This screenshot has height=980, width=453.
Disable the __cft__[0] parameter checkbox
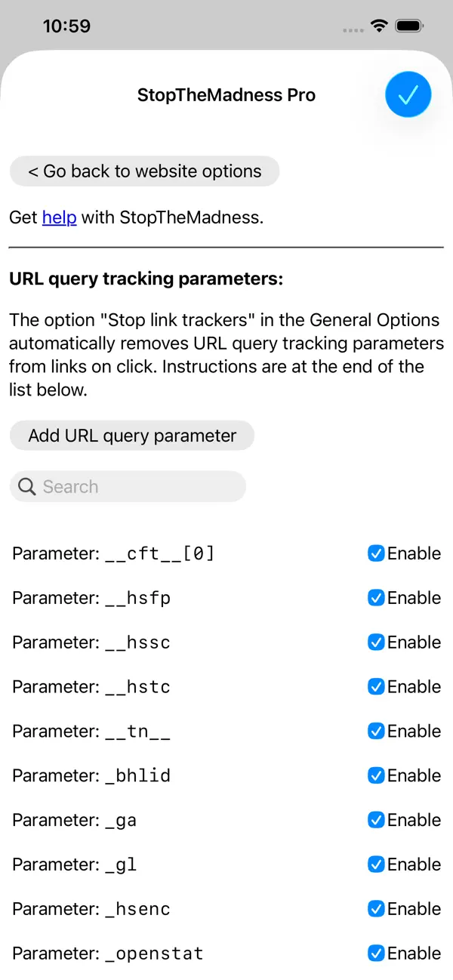click(x=376, y=553)
